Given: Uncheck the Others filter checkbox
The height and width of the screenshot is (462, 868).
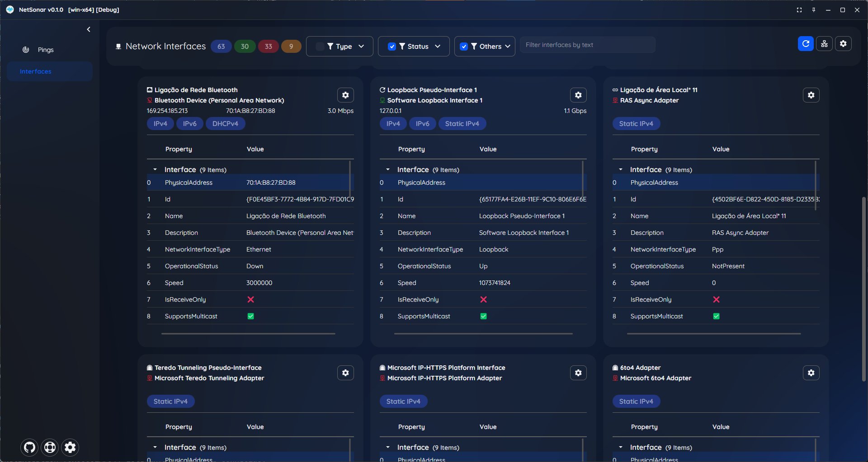Looking at the screenshot, I should click(x=464, y=47).
